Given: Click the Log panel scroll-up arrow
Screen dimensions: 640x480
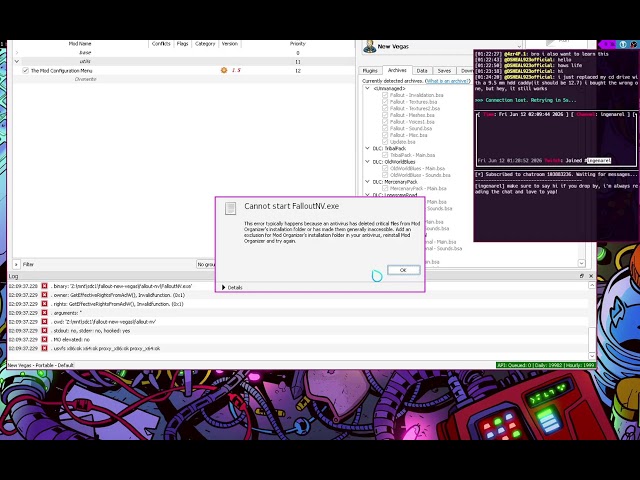Looking at the screenshot, I should 592,286.
